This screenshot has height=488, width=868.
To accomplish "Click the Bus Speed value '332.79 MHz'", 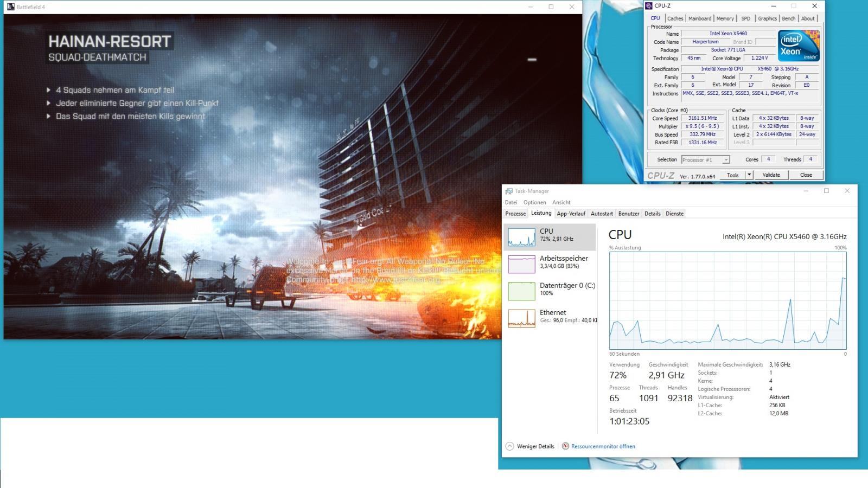I will (703, 134).
